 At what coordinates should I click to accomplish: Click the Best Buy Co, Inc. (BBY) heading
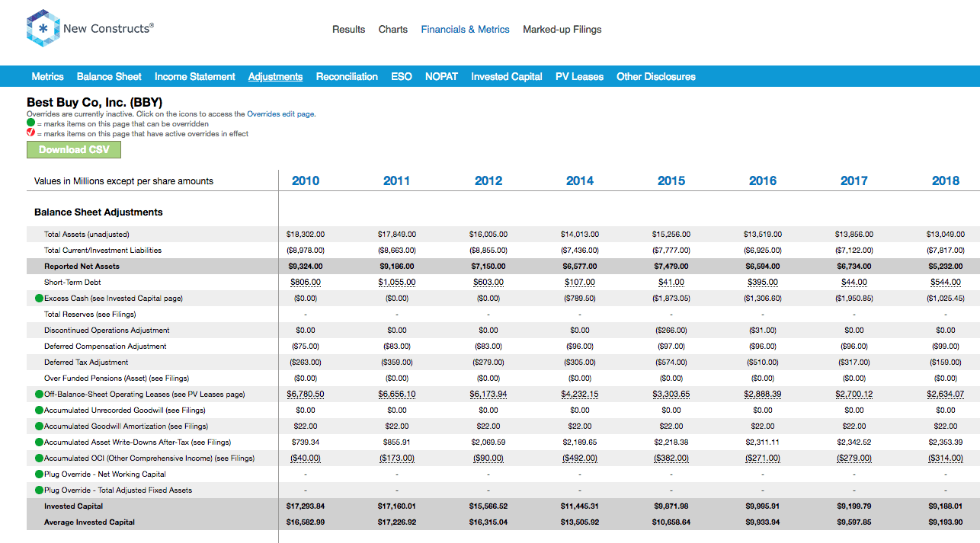tap(94, 102)
